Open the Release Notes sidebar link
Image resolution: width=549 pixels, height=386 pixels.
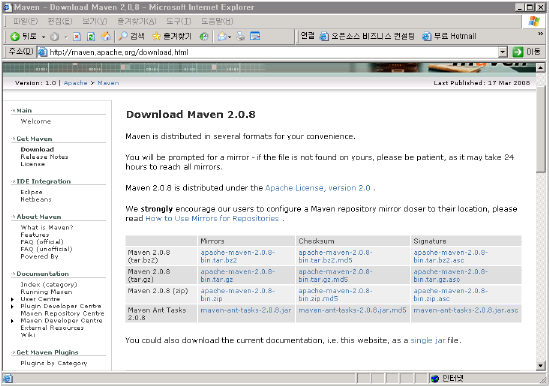coord(44,157)
